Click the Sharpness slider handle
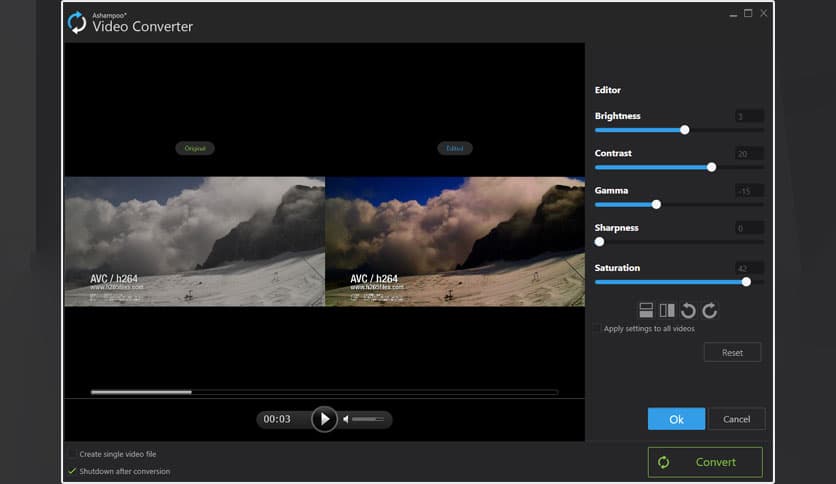The height and width of the screenshot is (484, 836). pos(599,241)
